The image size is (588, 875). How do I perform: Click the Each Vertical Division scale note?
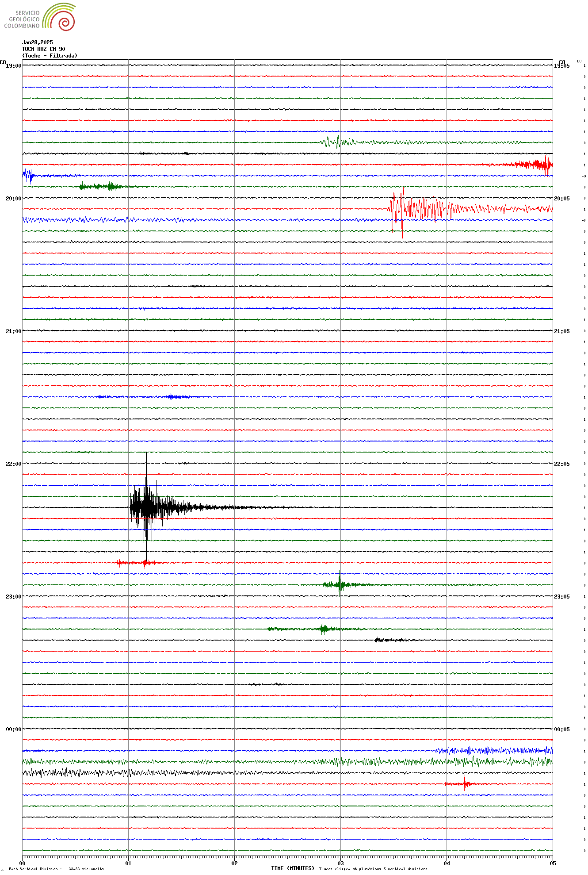pos(56,869)
